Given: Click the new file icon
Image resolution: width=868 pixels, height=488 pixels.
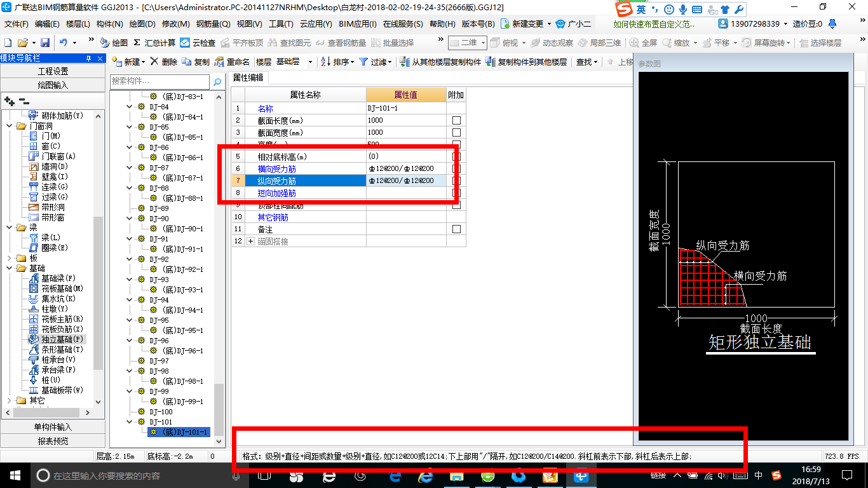Looking at the screenshot, I should pos(8,43).
